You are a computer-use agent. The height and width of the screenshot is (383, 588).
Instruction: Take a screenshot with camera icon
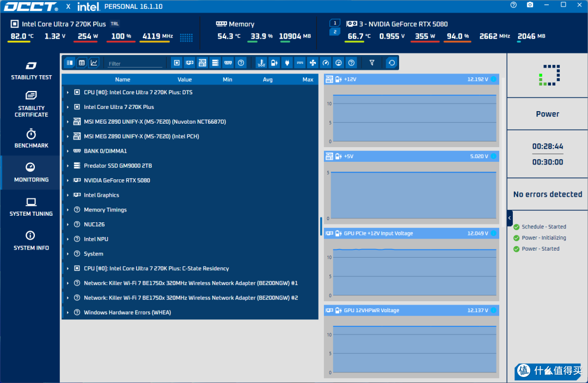(x=530, y=5)
